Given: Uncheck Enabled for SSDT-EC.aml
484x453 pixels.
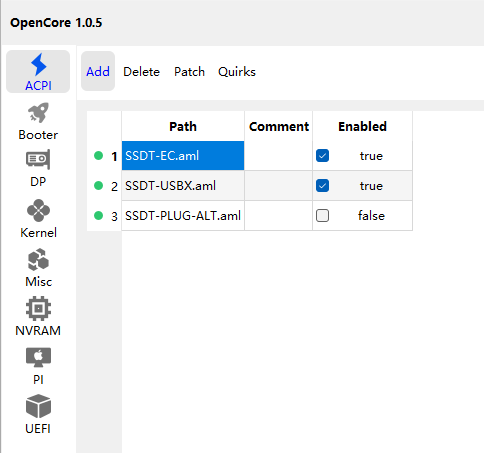Looking at the screenshot, I should [322, 156].
